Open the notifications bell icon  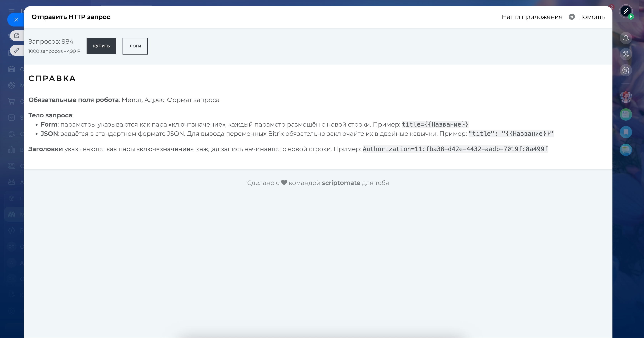[626, 38]
